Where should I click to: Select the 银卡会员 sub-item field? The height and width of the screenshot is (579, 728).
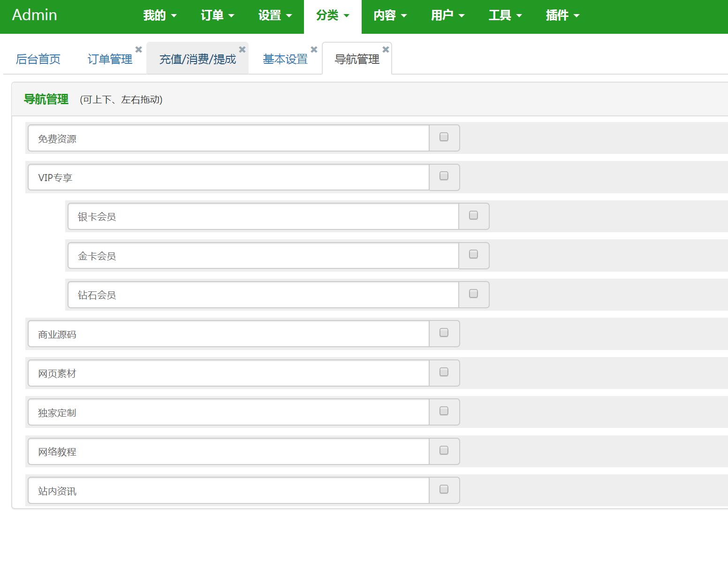pyautogui.click(x=263, y=216)
